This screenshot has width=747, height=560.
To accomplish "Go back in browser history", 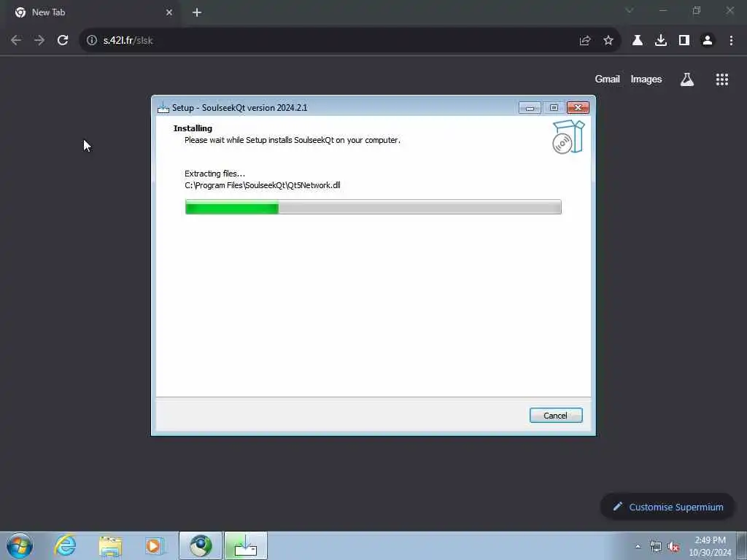I will click(16, 40).
